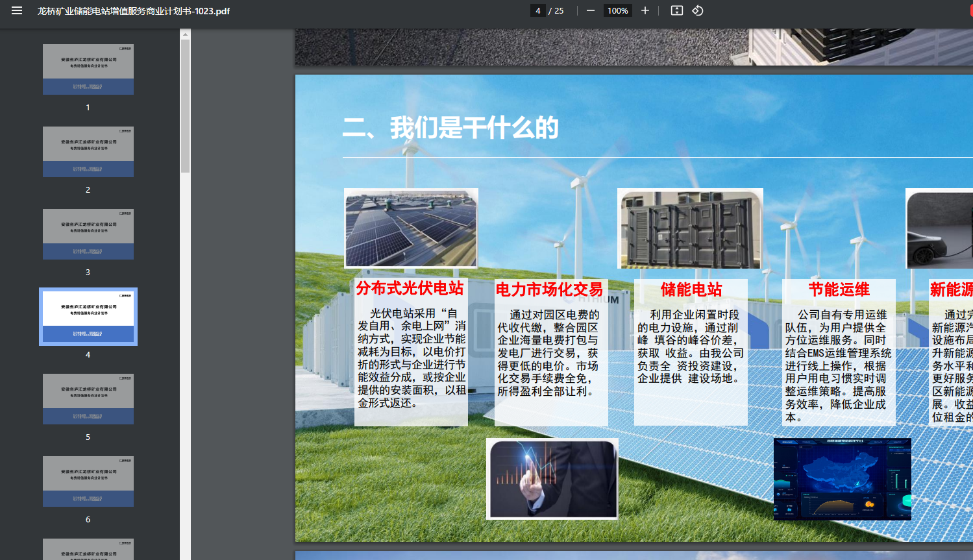Click the highlighted page 4 thumbnail
973x560 pixels.
click(x=88, y=317)
